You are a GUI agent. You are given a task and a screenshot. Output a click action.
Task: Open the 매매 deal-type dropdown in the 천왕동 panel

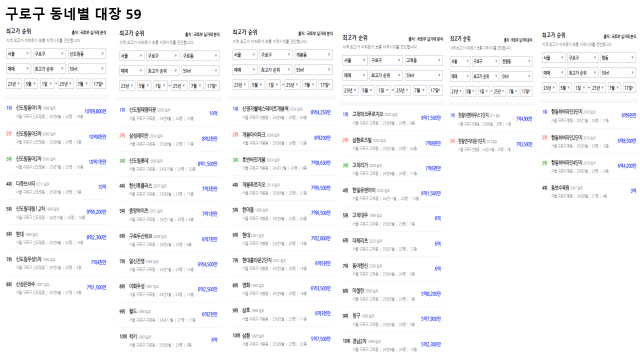[459, 76]
